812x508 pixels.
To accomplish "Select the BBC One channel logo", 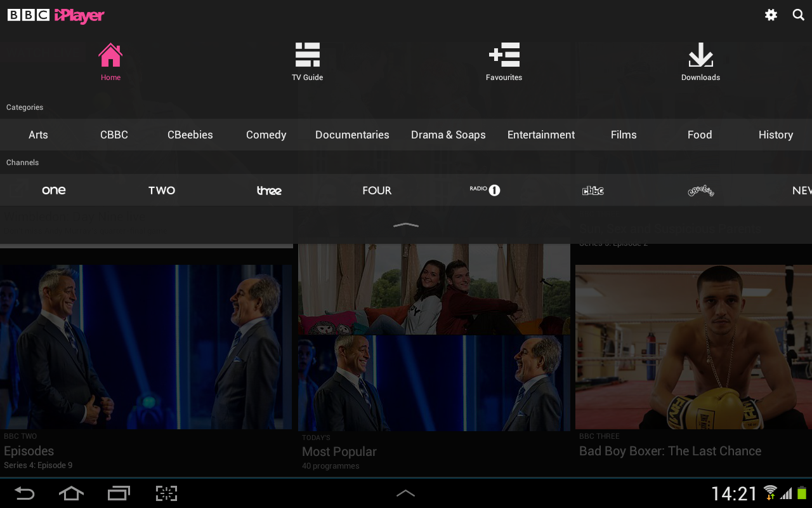I will pyautogui.click(x=54, y=190).
